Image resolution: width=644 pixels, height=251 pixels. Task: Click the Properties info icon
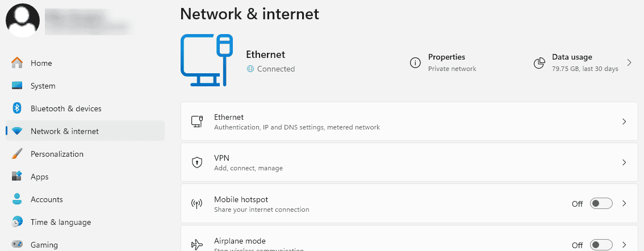click(415, 62)
